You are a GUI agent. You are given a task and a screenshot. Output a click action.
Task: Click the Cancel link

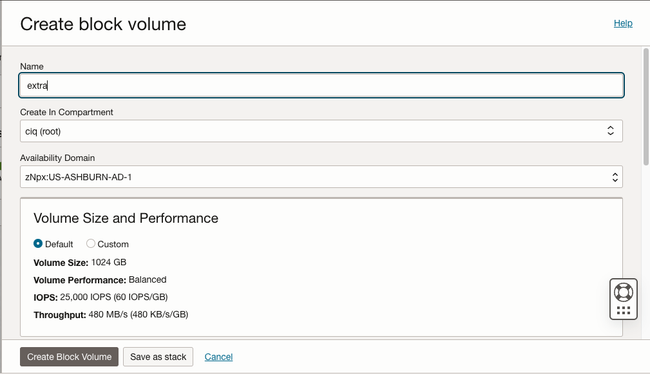pos(218,357)
